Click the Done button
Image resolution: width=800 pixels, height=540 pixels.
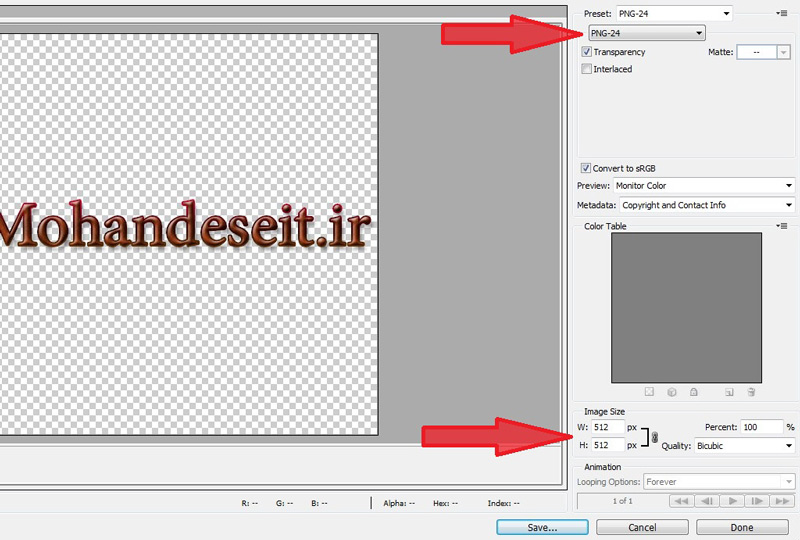742,527
